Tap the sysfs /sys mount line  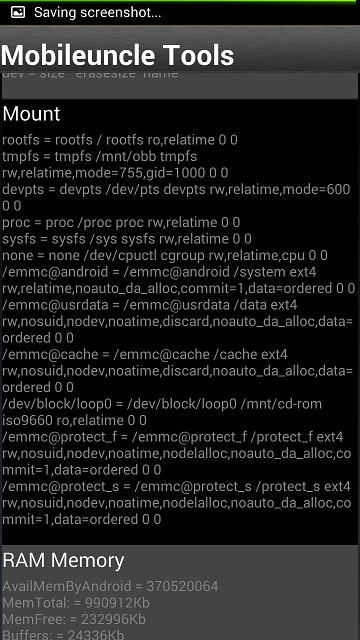(x=127, y=239)
